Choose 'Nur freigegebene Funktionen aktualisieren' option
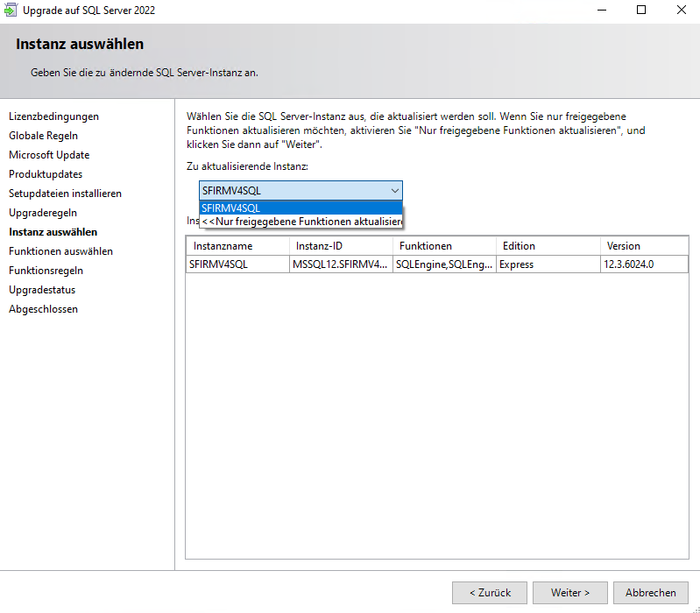The height and width of the screenshot is (613, 700). click(x=301, y=222)
